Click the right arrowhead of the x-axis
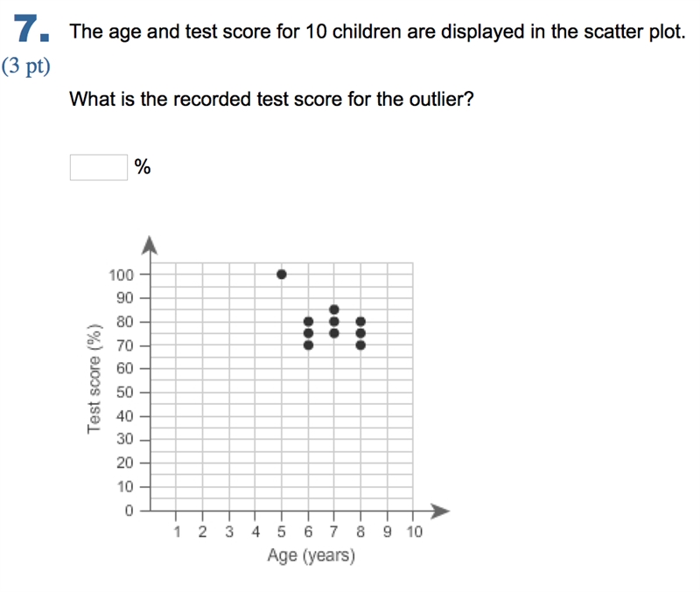 (x=440, y=511)
